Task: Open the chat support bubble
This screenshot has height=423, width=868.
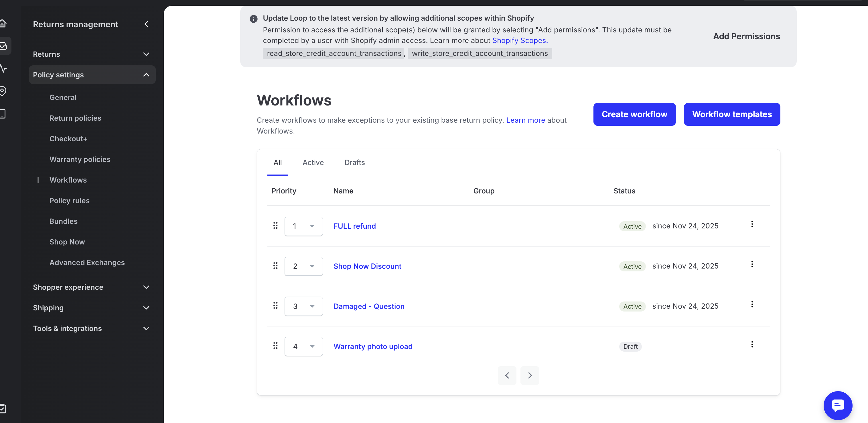Action: click(838, 405)
